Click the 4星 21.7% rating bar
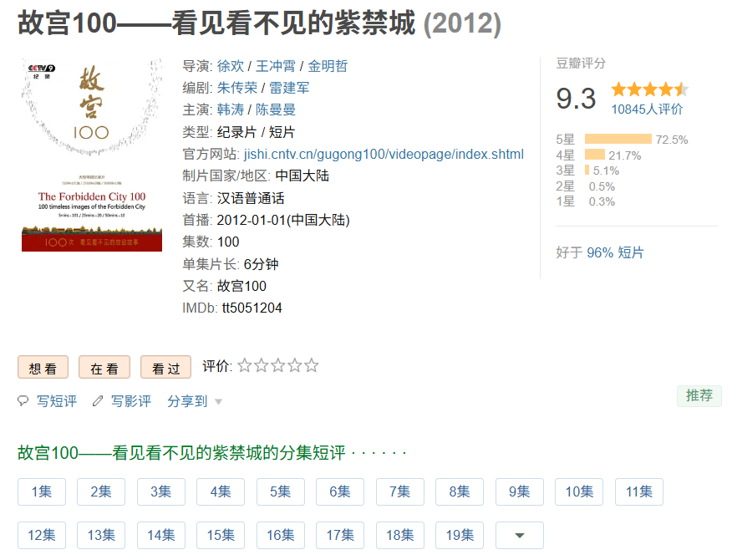 (595, 155)
